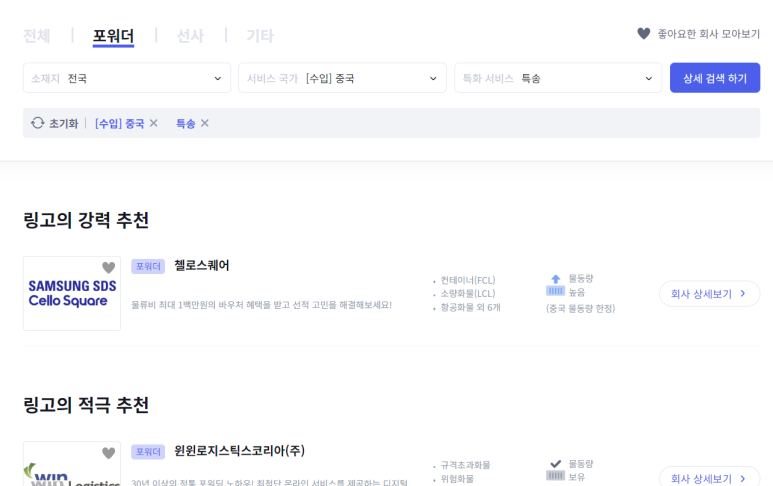Select the 포워더 tab

[113, 35]
